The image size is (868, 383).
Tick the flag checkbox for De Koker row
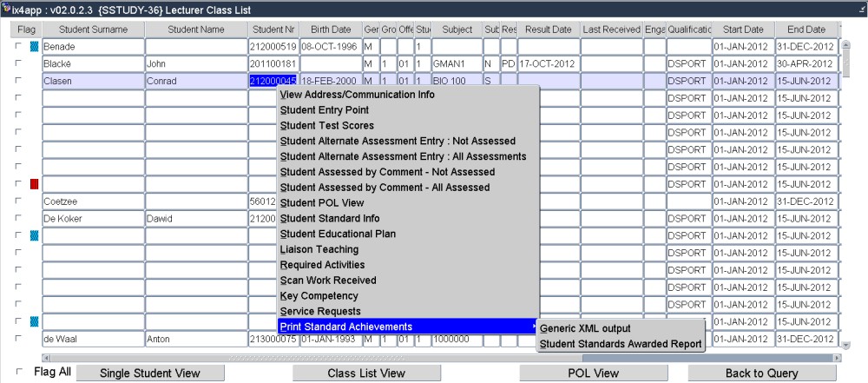click(x=19, y=218)
